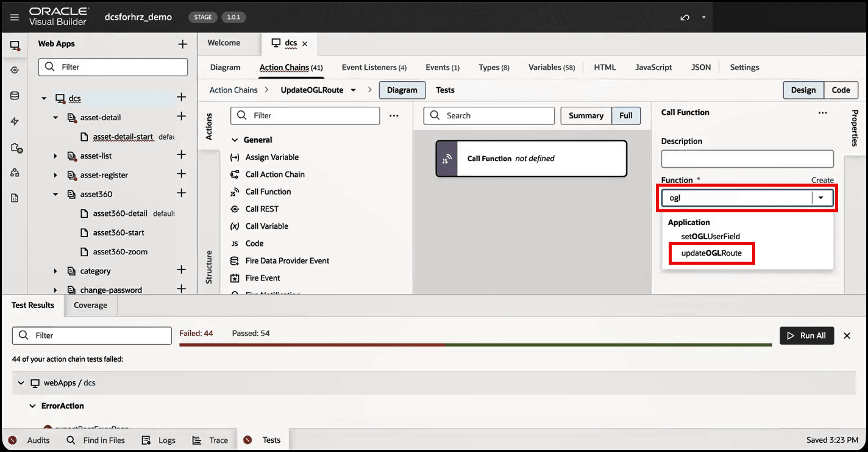Switch action chain view to Tests toggle
The image size is (868, 452).
coord(445,90)
